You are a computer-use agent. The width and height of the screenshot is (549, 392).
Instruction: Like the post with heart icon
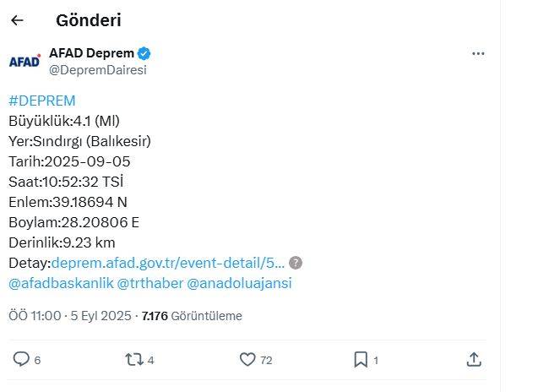coord(247,360)
